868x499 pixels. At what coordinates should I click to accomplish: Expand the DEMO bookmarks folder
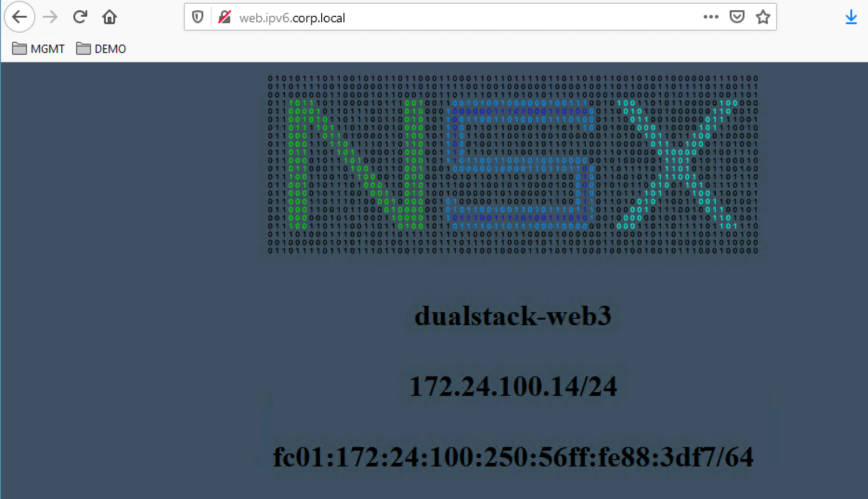click(x=101, y=49)
